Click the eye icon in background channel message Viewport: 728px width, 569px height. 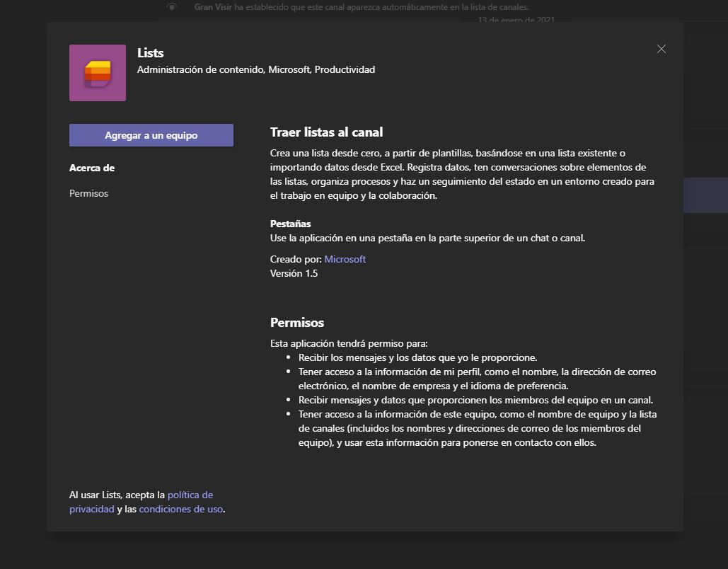(x=172, y=7)
